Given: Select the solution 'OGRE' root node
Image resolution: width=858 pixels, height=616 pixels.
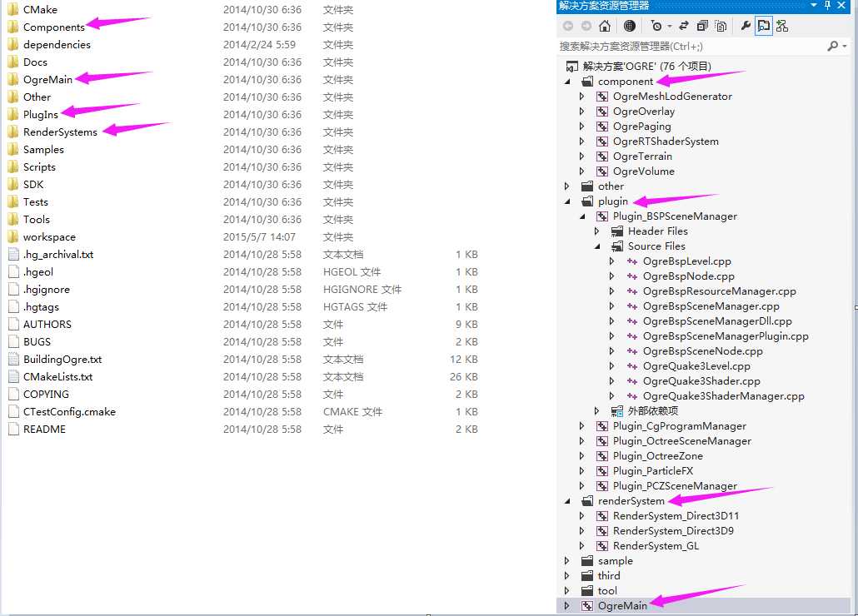Looking at the screenshot, I should pos(646,66).
